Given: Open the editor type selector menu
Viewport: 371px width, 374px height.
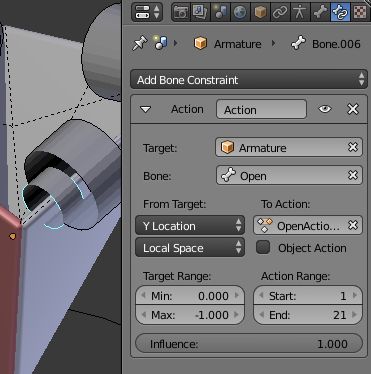Looking at the screenshot, I should [x=147, y=12].
